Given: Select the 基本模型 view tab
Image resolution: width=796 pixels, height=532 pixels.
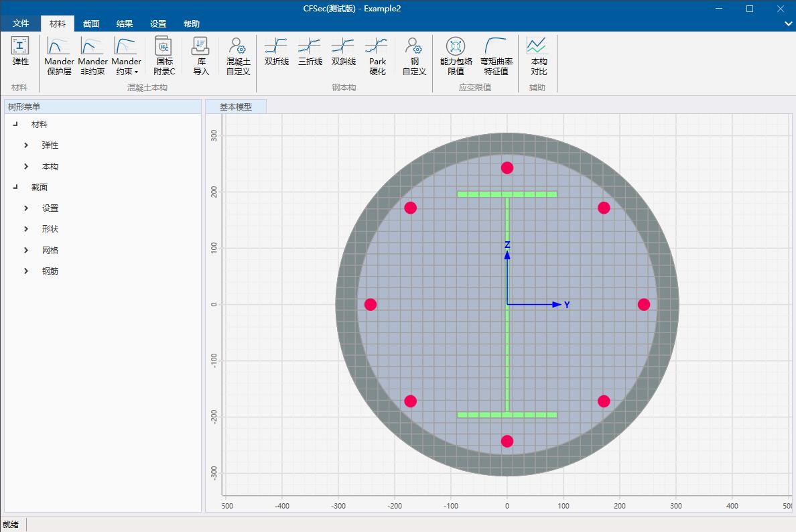Looking at the screenshot, I should 236,107.
